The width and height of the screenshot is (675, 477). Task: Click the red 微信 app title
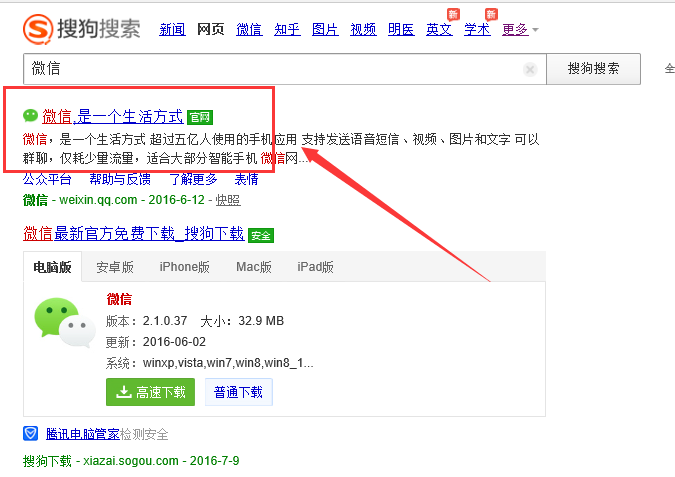point(119,299)
